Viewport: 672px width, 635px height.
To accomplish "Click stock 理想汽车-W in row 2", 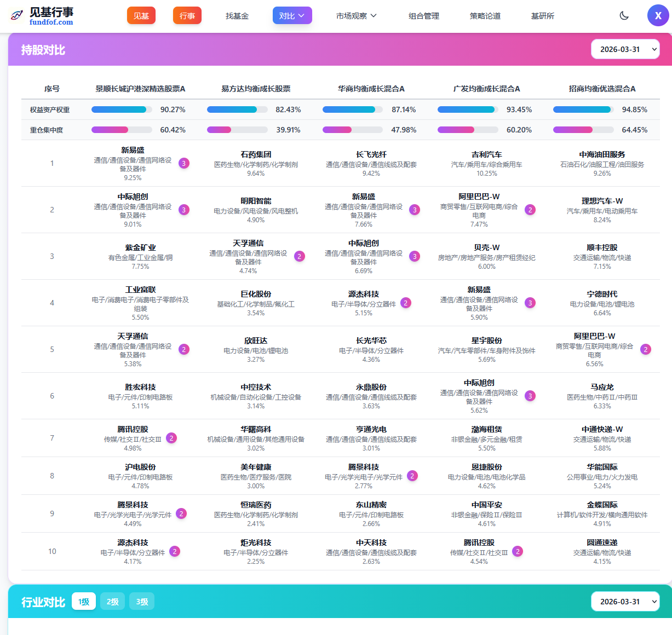I will tap(602, 201).
